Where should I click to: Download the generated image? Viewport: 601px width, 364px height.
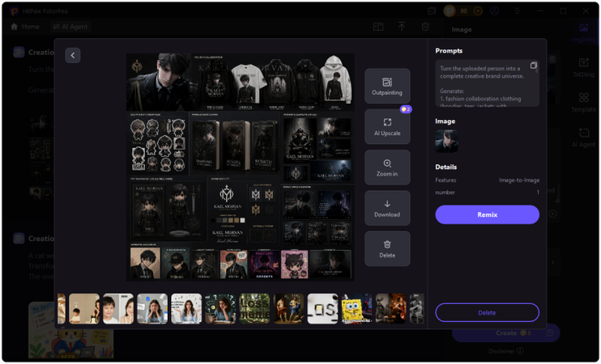click(387, 208)
